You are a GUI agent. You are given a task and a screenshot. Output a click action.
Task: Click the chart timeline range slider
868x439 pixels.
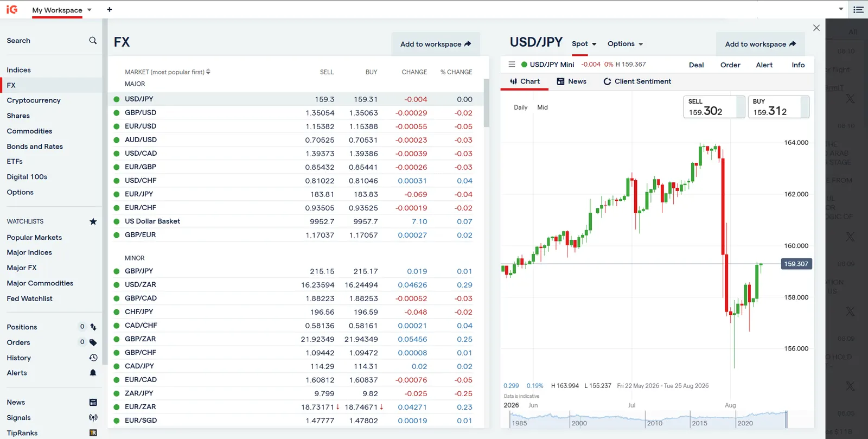[x=648, y=419]
